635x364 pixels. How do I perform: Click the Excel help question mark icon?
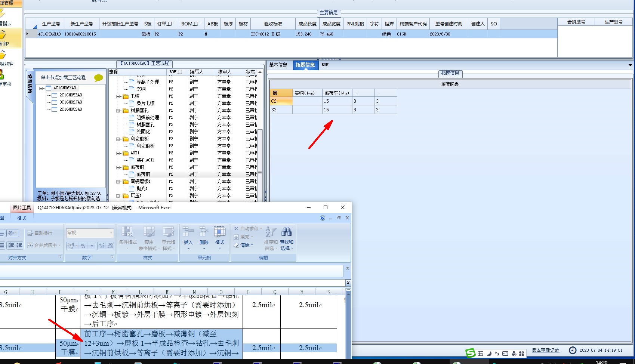pyautogui.click(x=323, y=218)
